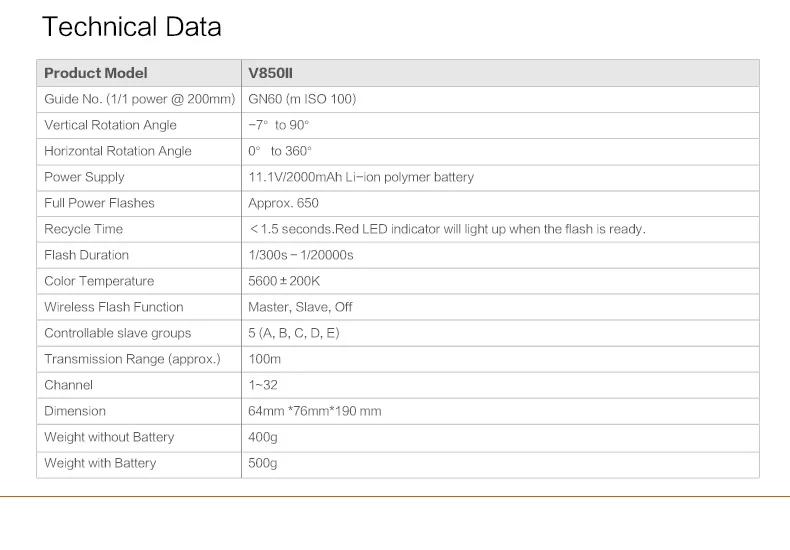Click the Horizontal Rotation Angle label
Viewport: 790px width, 550px height.
(x=118, y=151)
